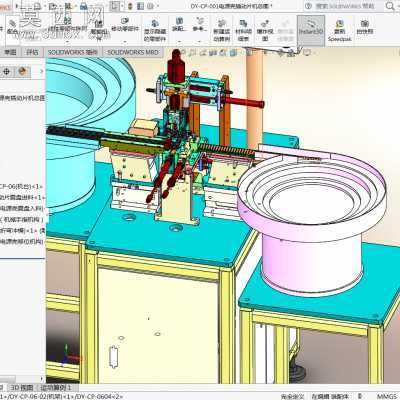Expand the manager tabs arrow

[41, 71]
